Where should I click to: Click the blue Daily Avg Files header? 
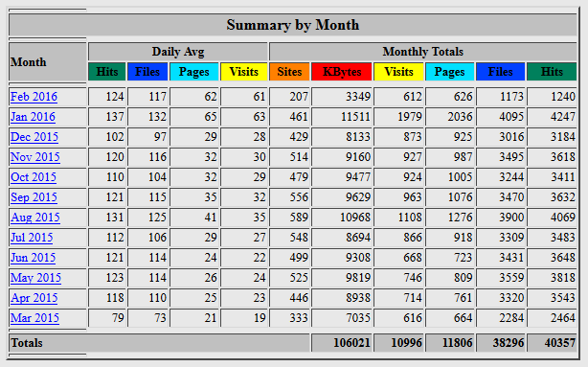147,72
